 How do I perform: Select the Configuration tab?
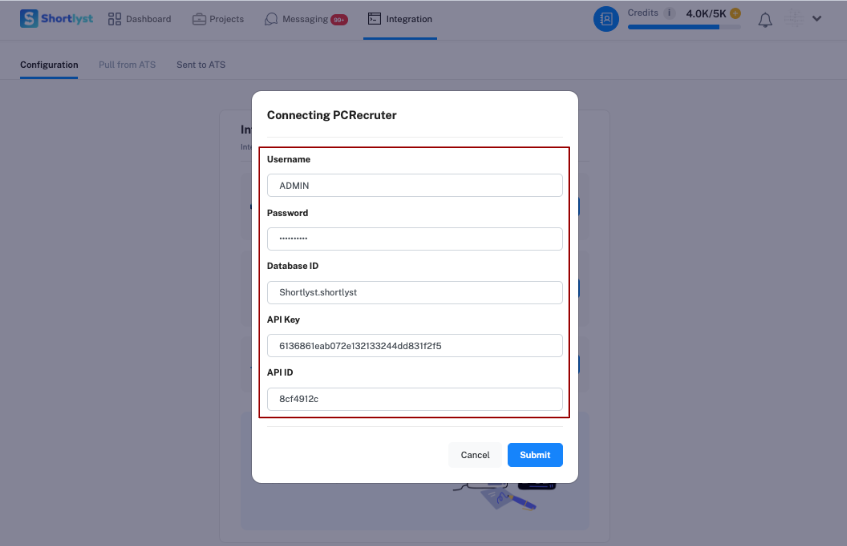pos(49,65)
